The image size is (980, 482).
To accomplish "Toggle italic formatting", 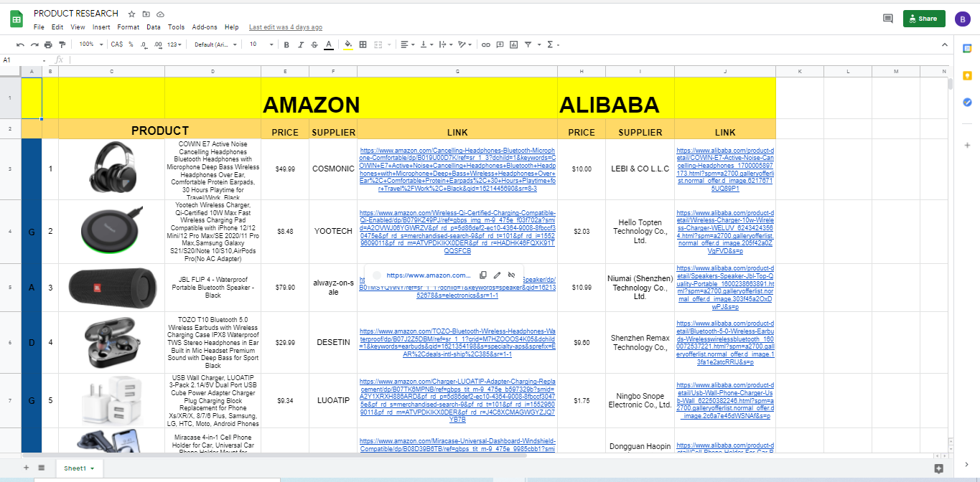I will (301, 44).
